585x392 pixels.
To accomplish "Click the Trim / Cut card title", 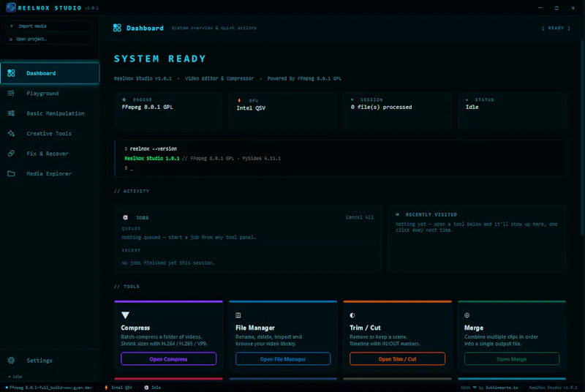I will coord(365,328).
